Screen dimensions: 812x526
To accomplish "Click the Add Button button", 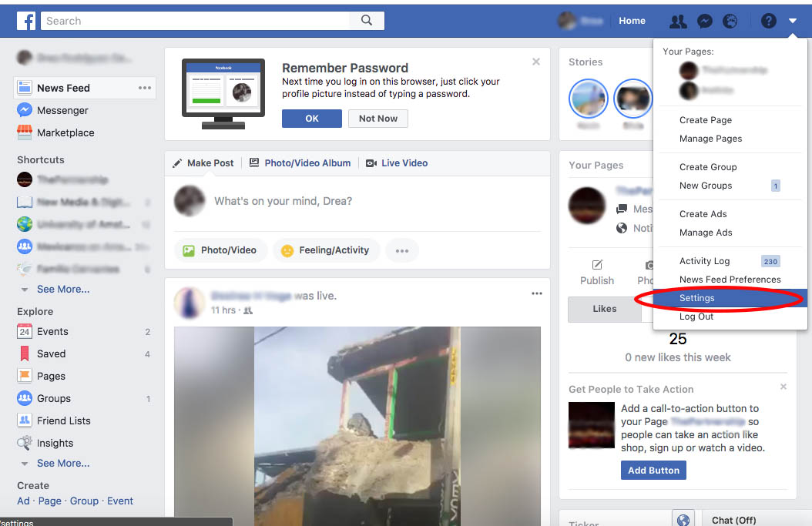I will click(x=653, y=470).
